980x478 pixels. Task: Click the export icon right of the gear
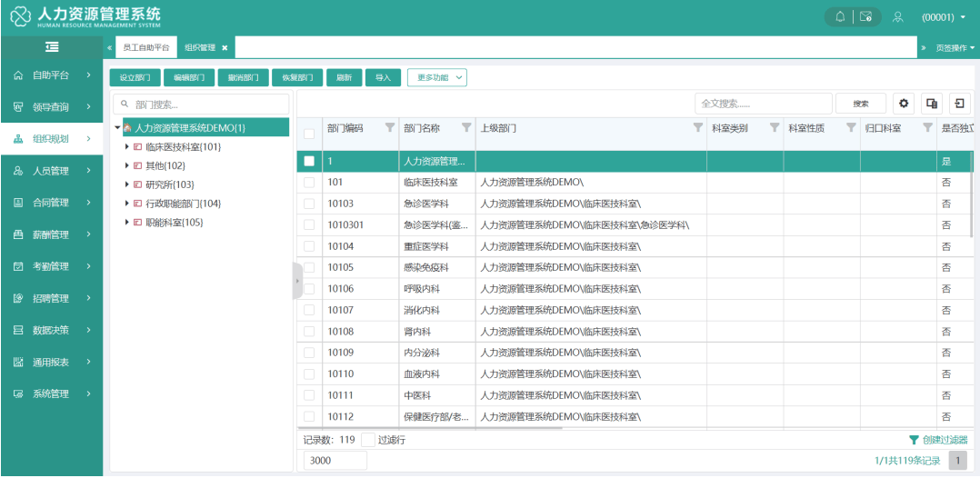point(932,104)
